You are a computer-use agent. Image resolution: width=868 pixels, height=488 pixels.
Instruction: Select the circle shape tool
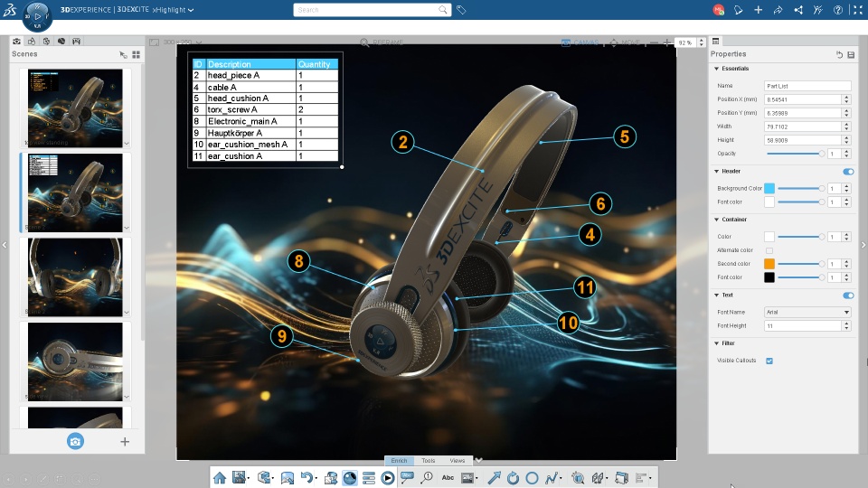click(x=532, y=478)
